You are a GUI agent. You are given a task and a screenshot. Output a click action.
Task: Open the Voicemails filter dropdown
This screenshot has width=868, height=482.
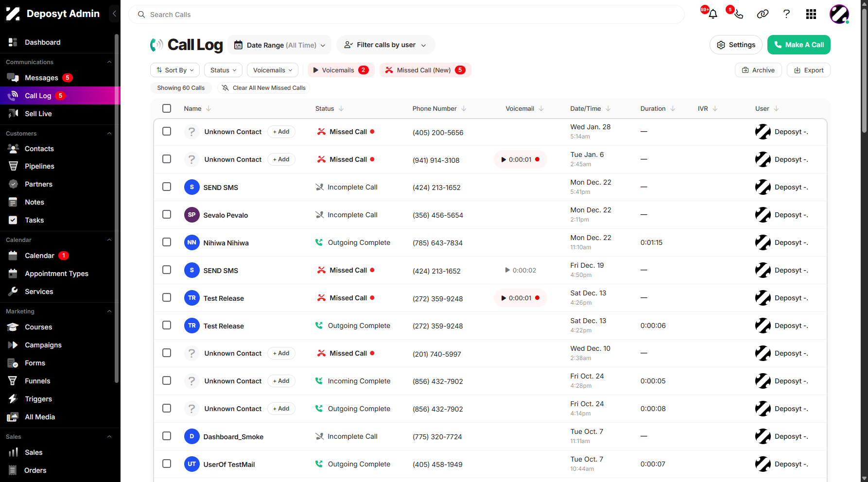point(273,70)
